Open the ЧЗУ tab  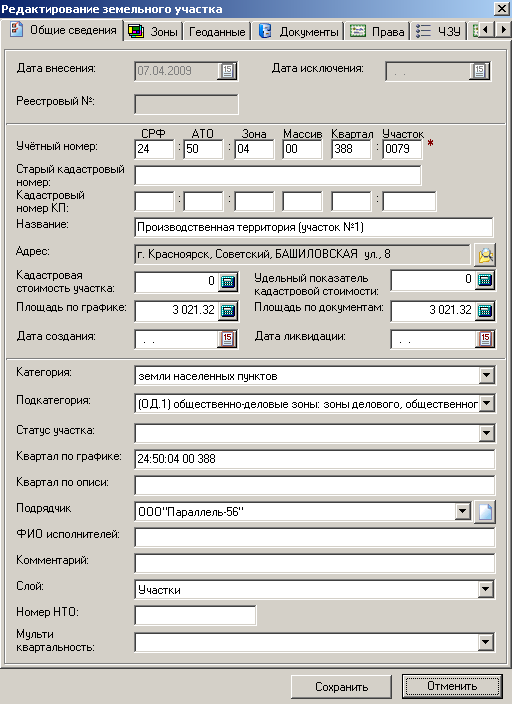[438, 31]
